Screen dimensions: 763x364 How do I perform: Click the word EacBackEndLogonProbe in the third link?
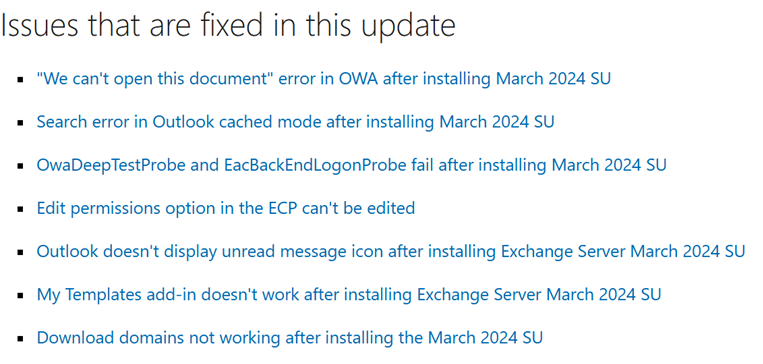pos(315,165)
